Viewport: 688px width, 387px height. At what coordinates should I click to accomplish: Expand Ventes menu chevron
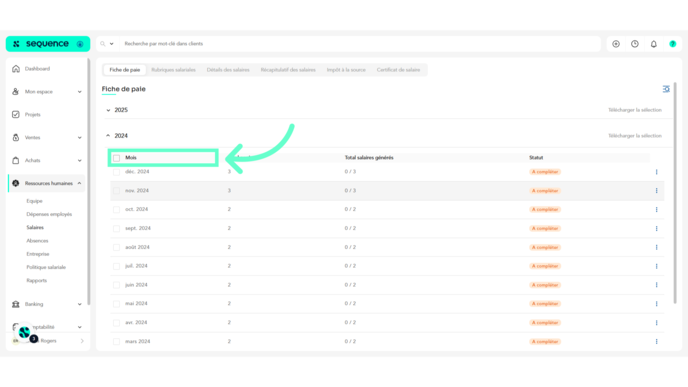click(79, 138)
